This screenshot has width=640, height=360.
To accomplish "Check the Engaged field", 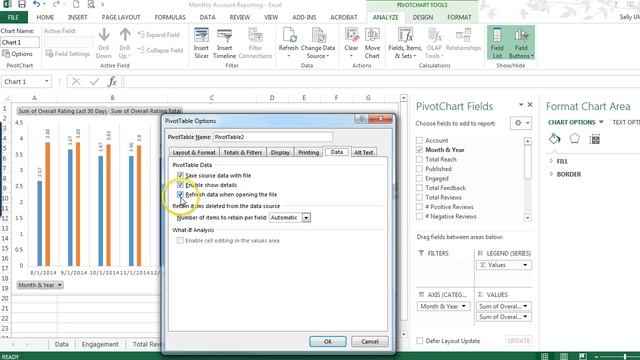I will tap(419, 178).
